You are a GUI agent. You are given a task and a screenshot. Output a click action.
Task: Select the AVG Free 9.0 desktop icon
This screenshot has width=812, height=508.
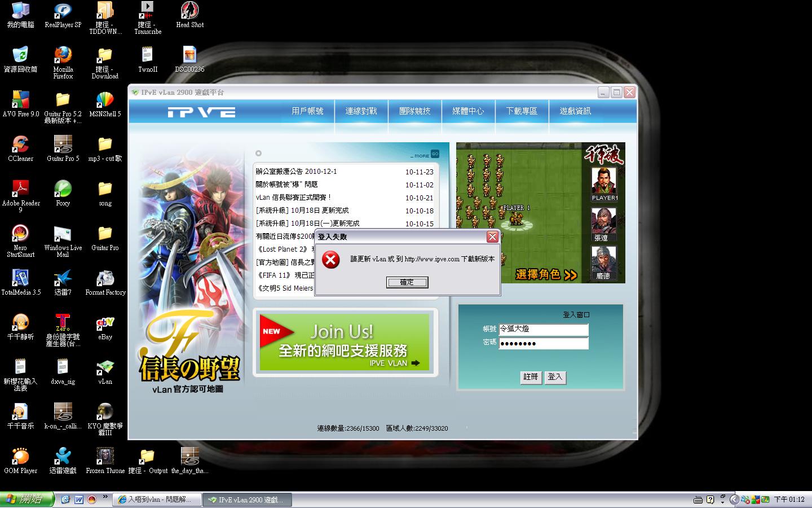tap(20, 104)
